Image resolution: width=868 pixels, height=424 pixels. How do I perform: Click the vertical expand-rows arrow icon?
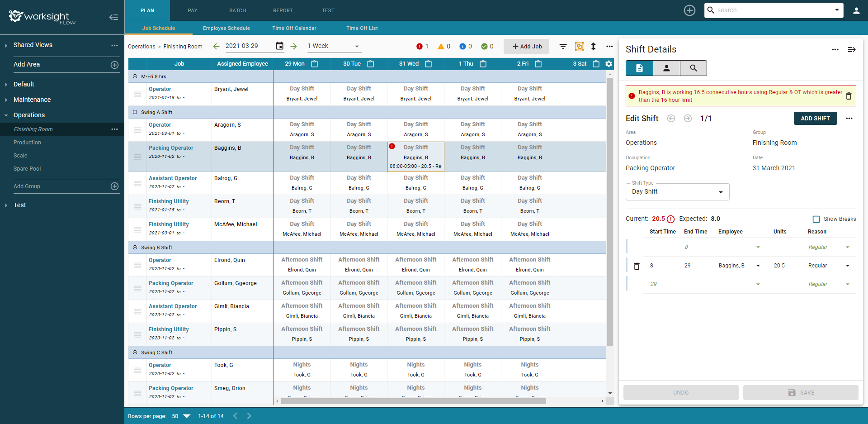594,46
